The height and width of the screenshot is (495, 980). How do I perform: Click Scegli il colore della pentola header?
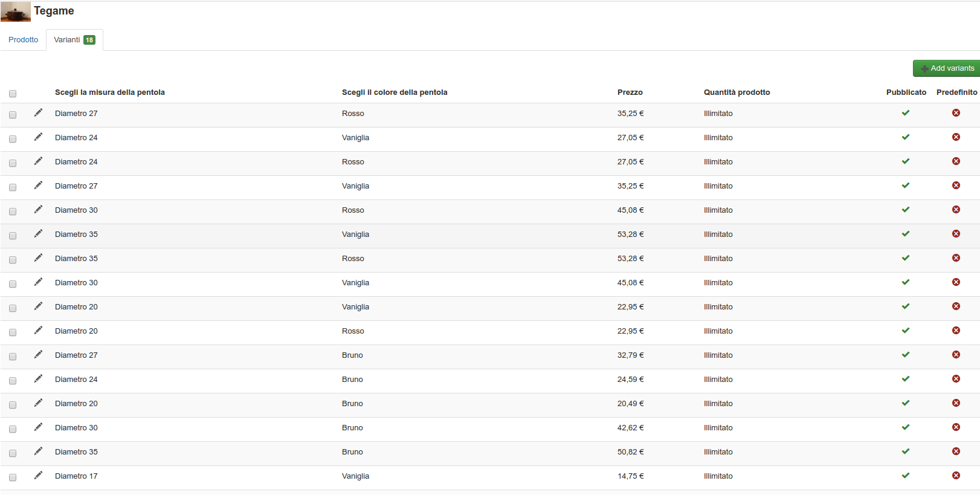point(395,92)
